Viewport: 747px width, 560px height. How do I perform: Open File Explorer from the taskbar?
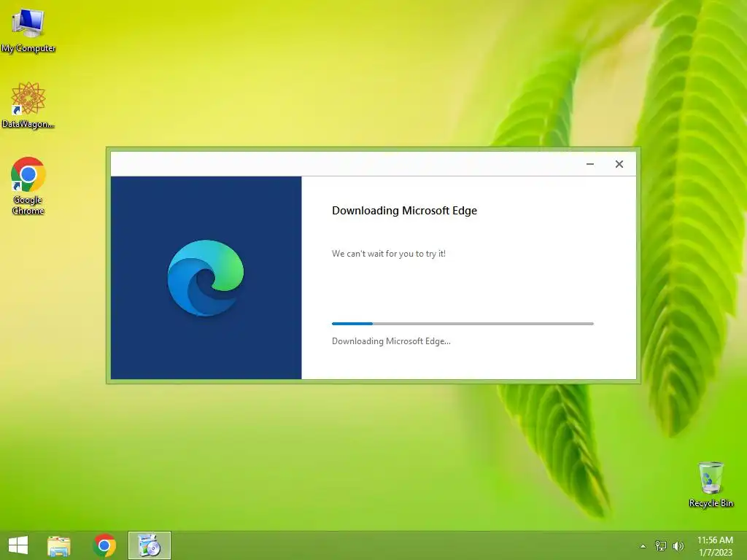pyautogui.click(x=59, y=545)
